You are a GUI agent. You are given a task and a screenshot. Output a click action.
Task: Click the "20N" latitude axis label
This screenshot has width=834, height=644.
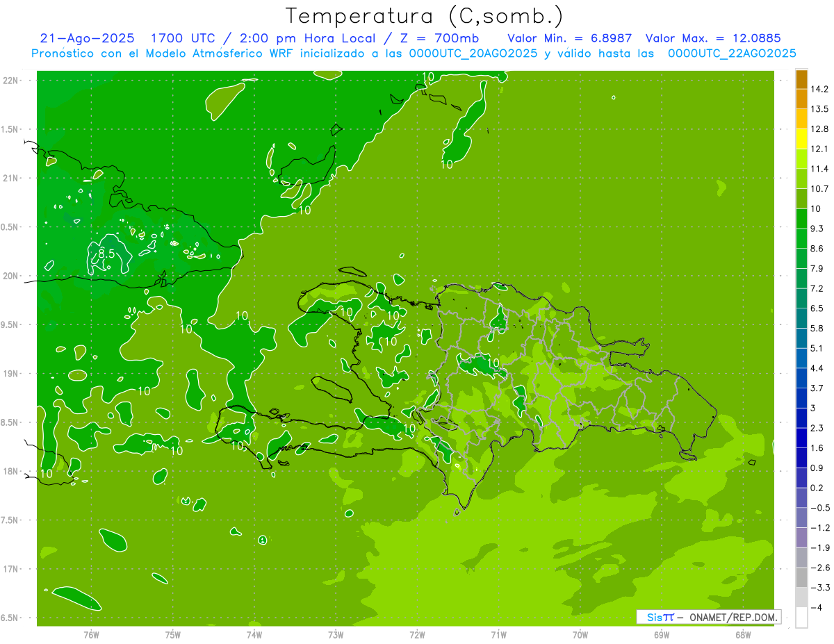pos(10,276)
